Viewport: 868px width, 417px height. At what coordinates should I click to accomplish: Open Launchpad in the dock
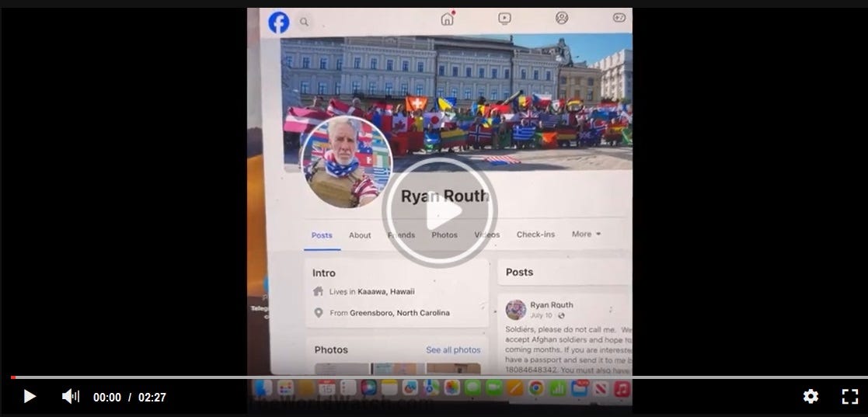click(x=285, y=387)
